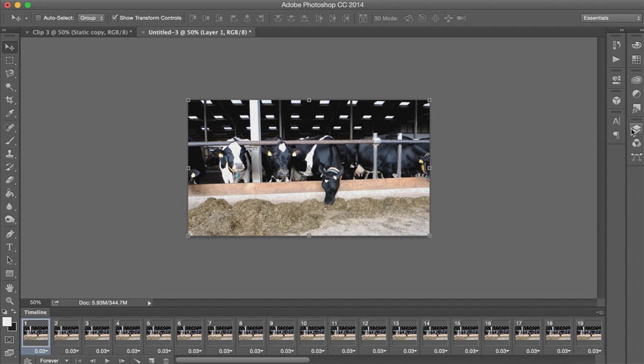
Task: Open the Auto-Select Group dropdown
Action: pos(91,18)
